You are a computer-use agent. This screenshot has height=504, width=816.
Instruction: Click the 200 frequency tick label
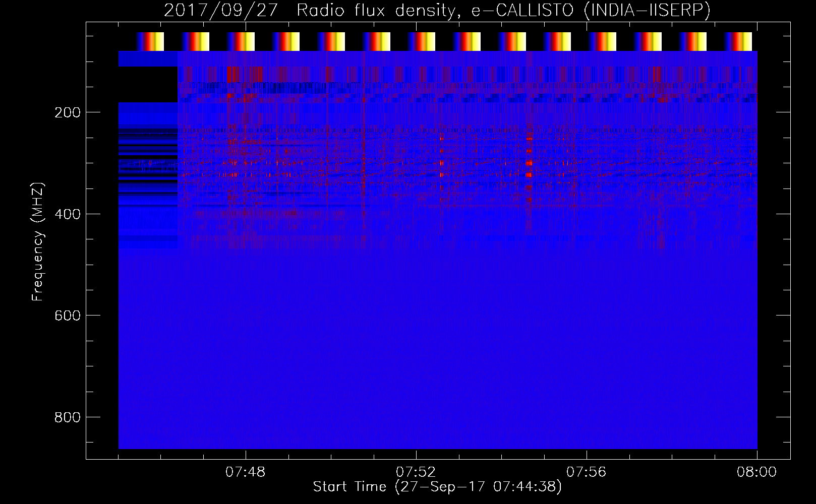pos(67,112)
